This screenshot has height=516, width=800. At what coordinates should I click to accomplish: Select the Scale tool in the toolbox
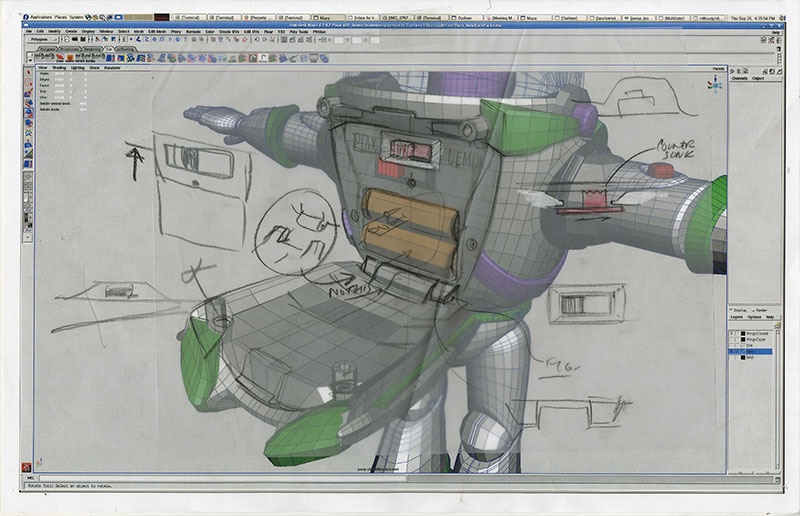[28, 123]
